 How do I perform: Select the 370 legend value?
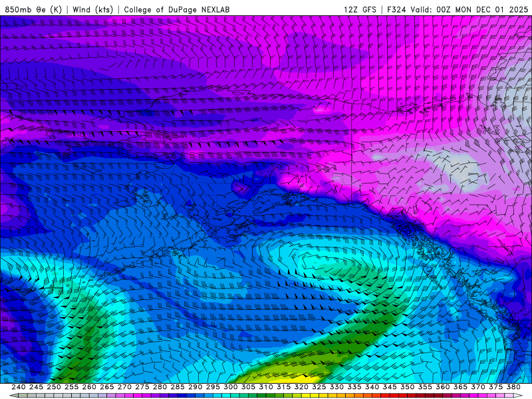477,387
